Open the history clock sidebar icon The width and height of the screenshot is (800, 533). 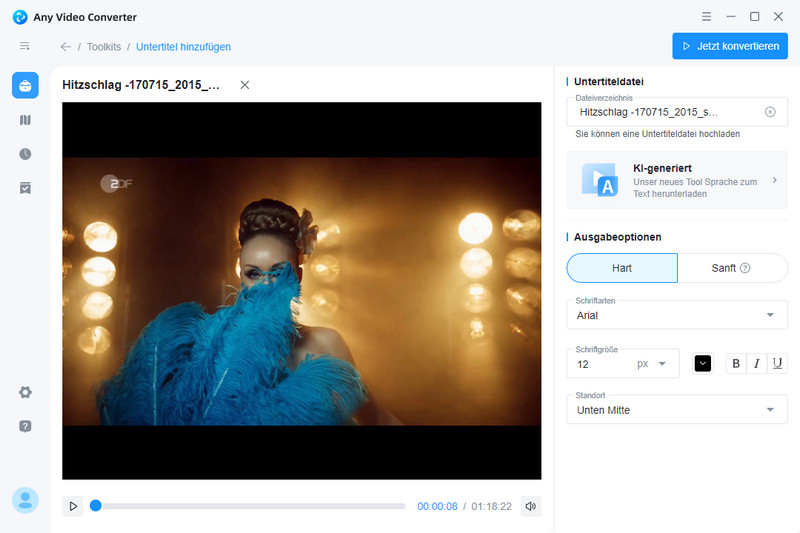[x=25, y=154]
